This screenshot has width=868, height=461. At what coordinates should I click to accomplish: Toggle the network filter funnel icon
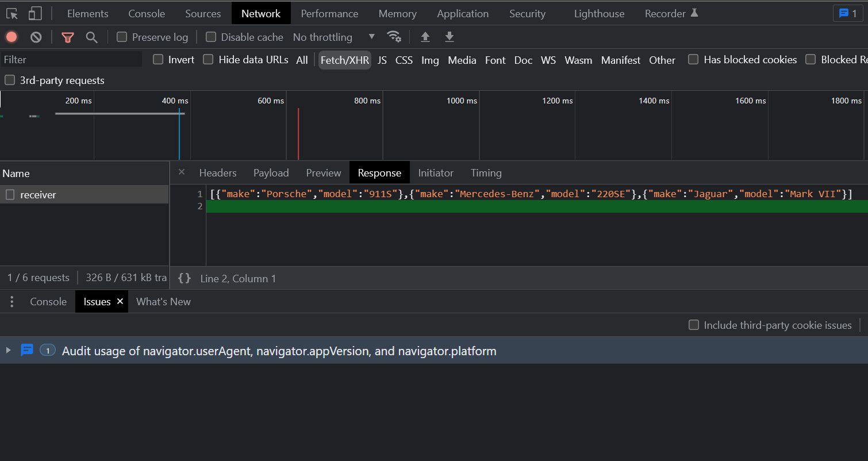(68, 37)
